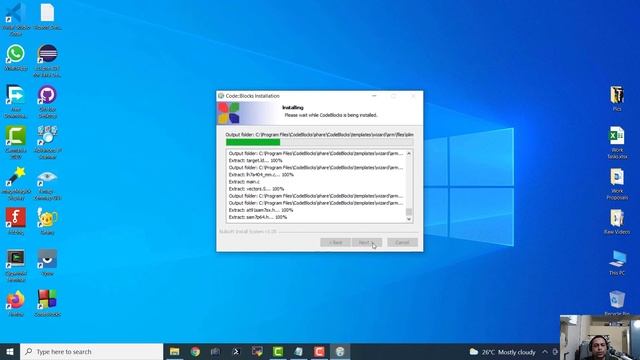Launch the red f icon desktop shortcut
The height and width of the screenshot is (360, 640).
pos(16,221)
